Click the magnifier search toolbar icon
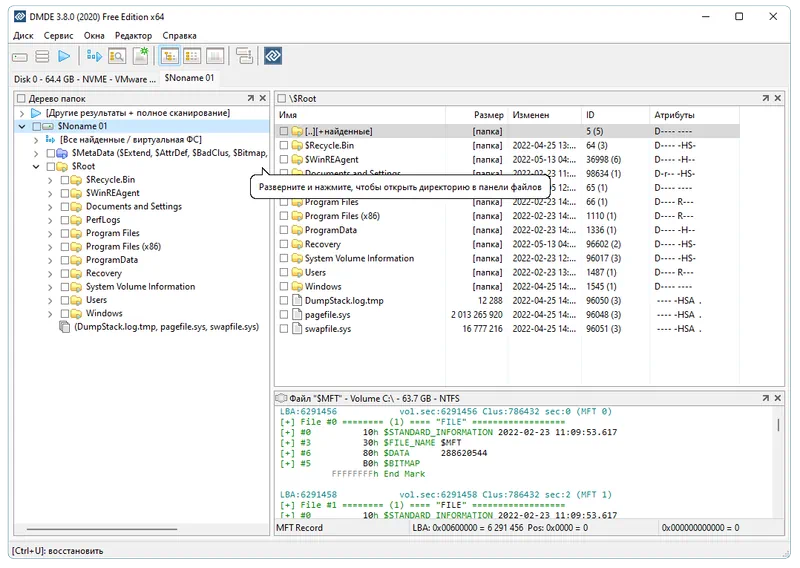Screen dimensions: 800x568 pyautogui.click(x=118, y=57)
